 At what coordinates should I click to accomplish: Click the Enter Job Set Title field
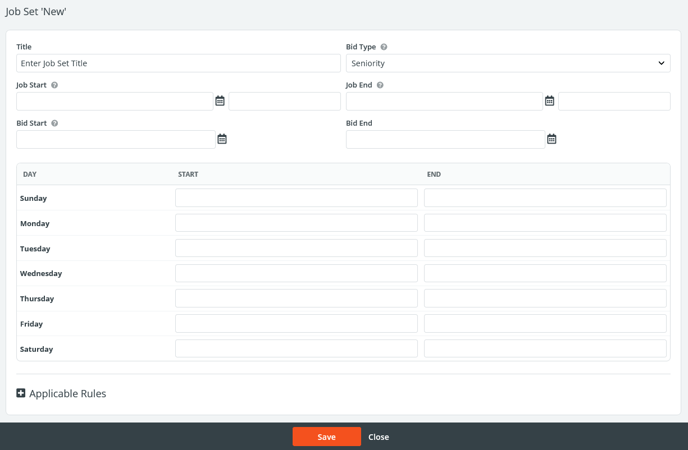pos(178,63)
